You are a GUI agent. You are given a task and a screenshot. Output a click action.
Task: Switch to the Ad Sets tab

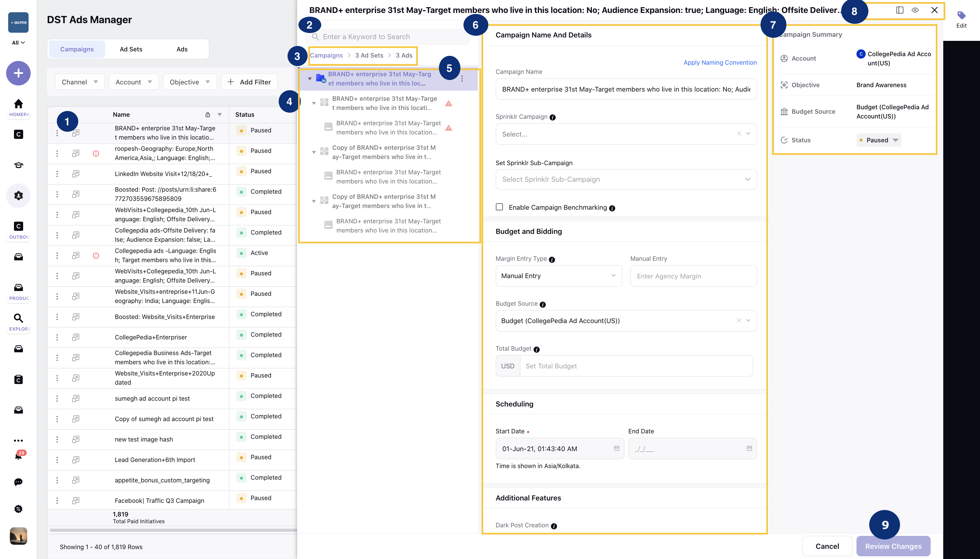coord(131,48)
